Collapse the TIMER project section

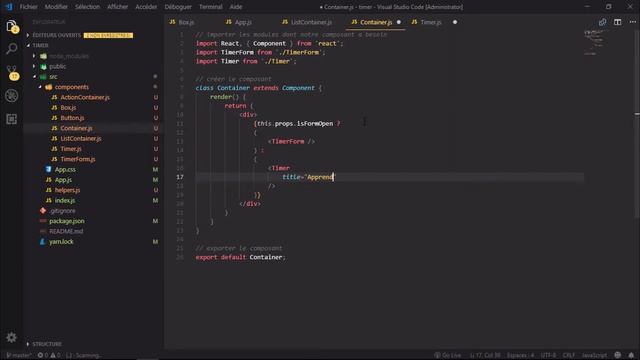40,45
